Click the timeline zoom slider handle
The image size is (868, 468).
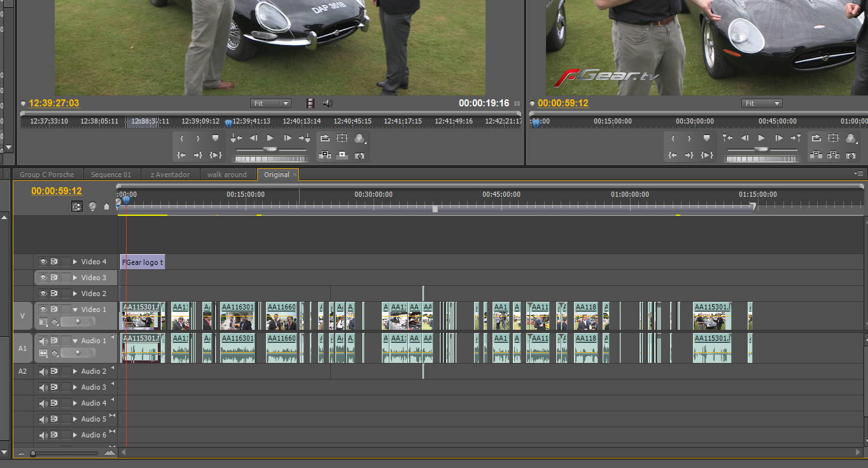(x=33, y=453)
